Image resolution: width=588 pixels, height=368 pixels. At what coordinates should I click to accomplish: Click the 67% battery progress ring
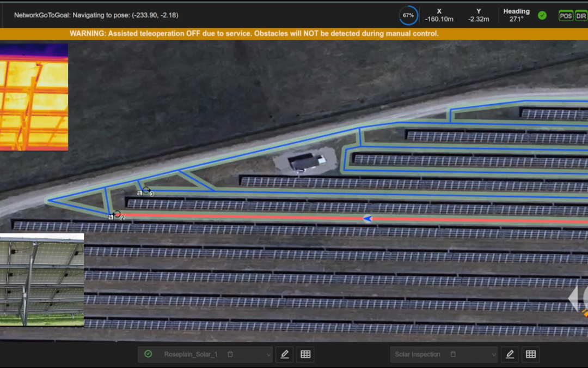[408, 15]
